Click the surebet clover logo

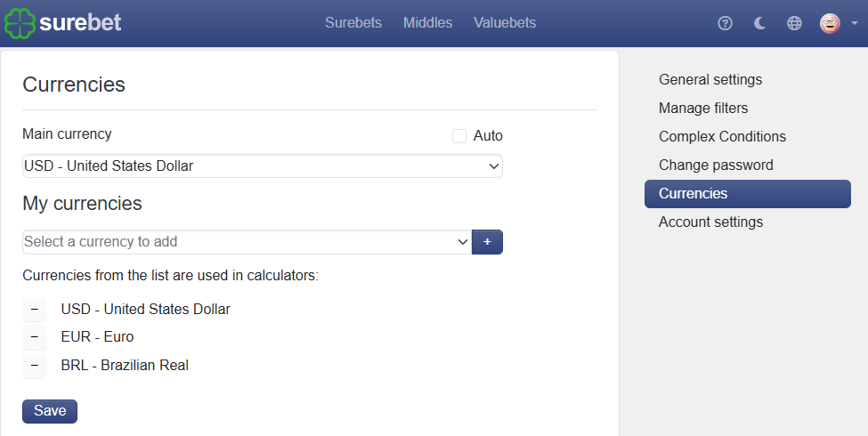[20, 23]
